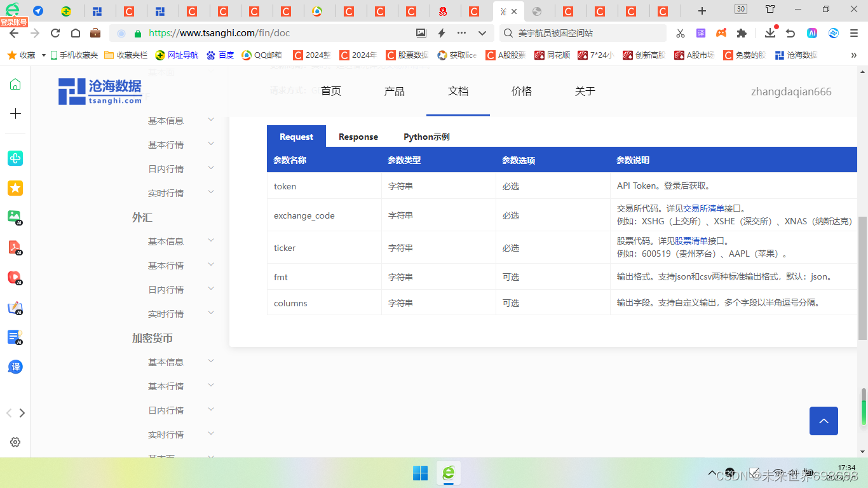Open the hamburger menu at toolbar right
The width and height of the screenshot is (868, 488).
pyautogui.click(x=853, y=33)
